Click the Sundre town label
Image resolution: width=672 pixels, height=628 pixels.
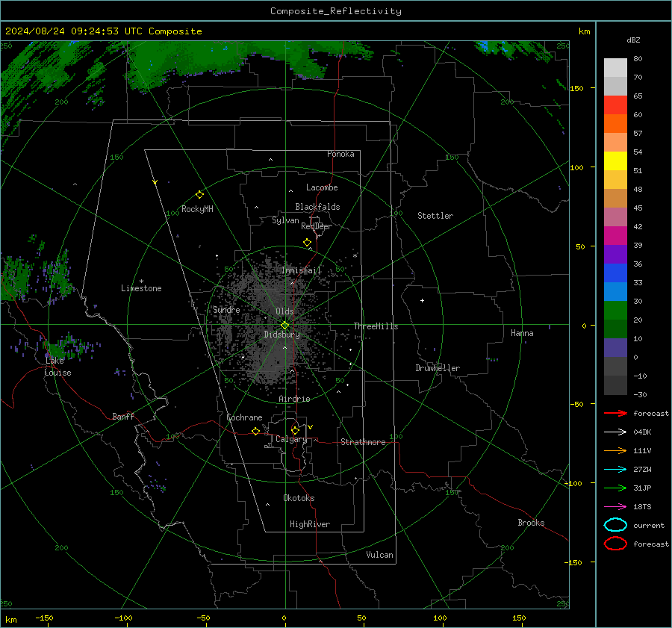[226, 310]
